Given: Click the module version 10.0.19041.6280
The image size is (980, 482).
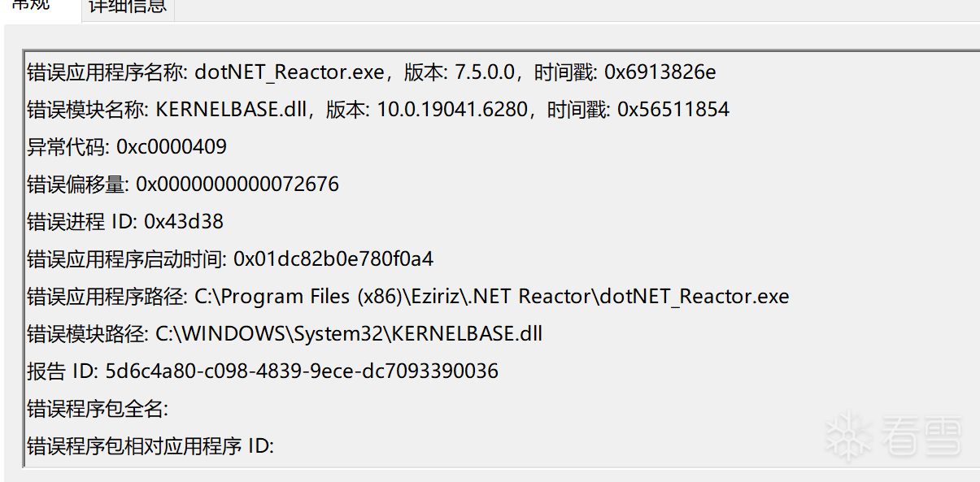Looking at the screenshot, I should pos(451,110).
